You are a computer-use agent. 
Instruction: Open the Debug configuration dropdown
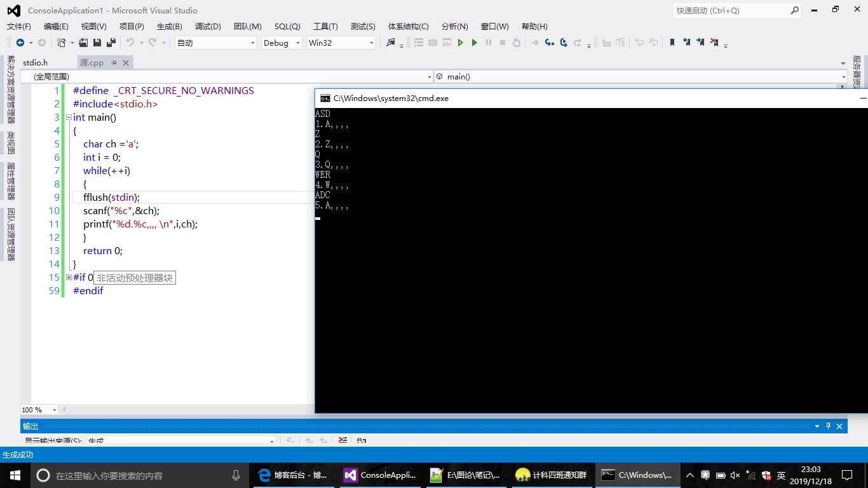click(x=298, y=43)
